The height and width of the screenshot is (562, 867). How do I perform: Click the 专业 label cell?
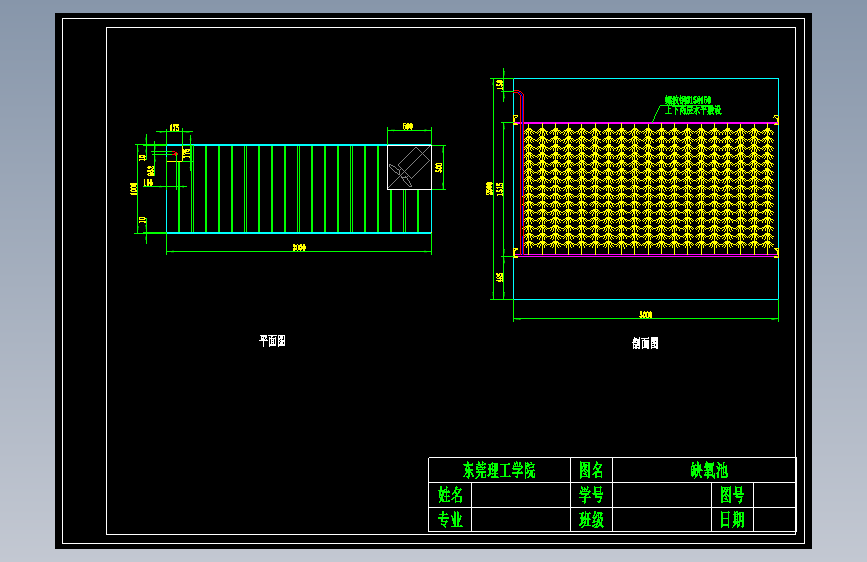pyautogui.click(x=450, y=519)
